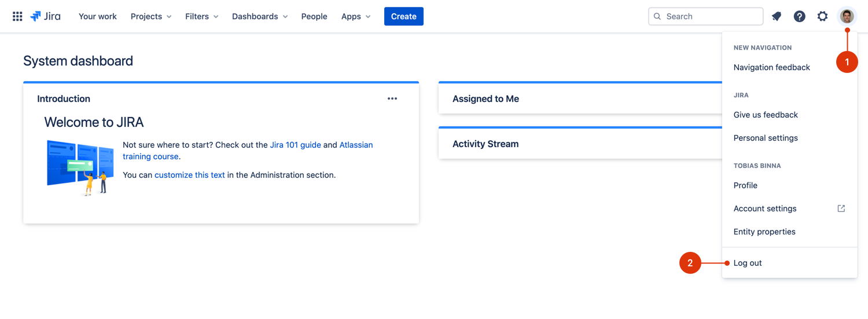
Task: Follow the customize this text link
Action: pos(189,175)
